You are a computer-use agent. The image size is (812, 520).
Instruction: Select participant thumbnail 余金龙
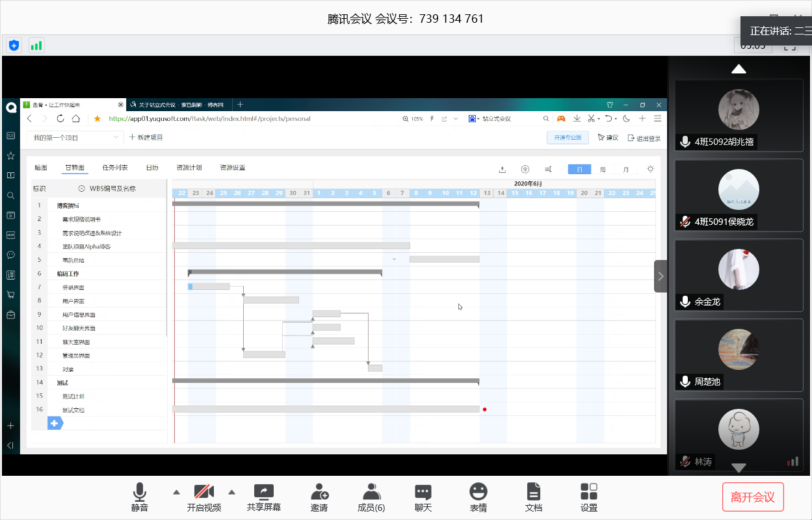739,275
